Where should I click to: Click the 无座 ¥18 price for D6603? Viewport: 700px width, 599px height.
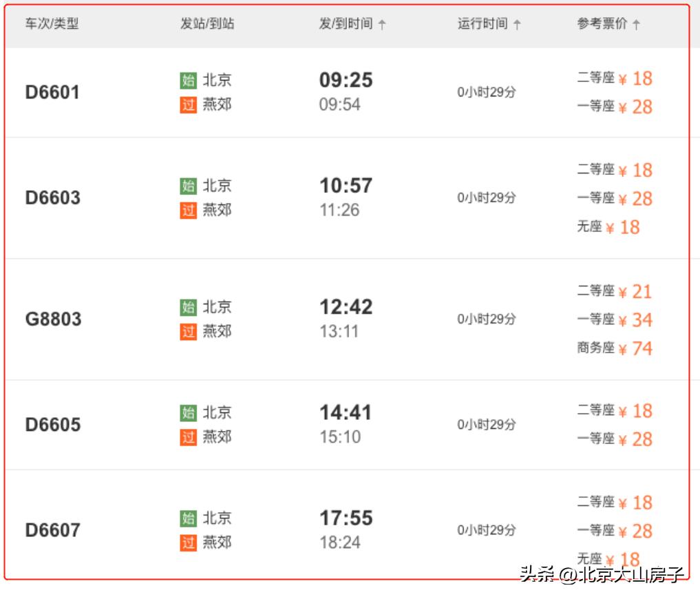coord(608,227)
